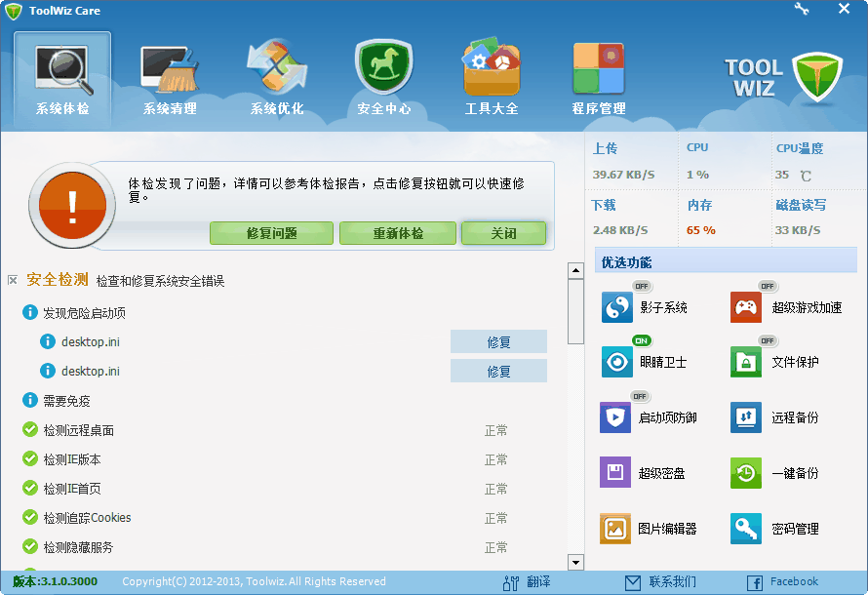Click the green check icon beside 检测远程桌面
The image size is (868, 595).
tap(30, 429)
